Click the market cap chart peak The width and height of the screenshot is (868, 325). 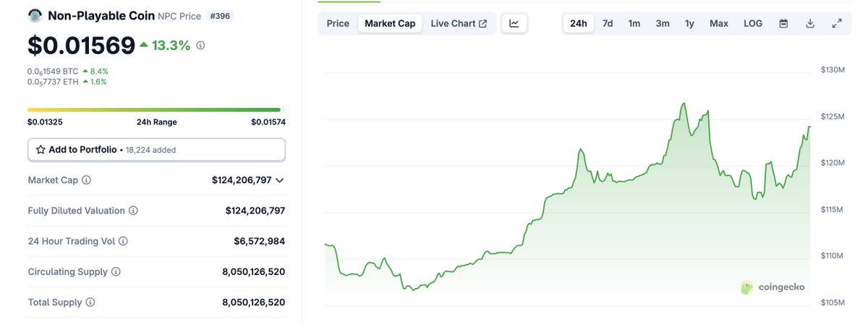tap(684, 104)
